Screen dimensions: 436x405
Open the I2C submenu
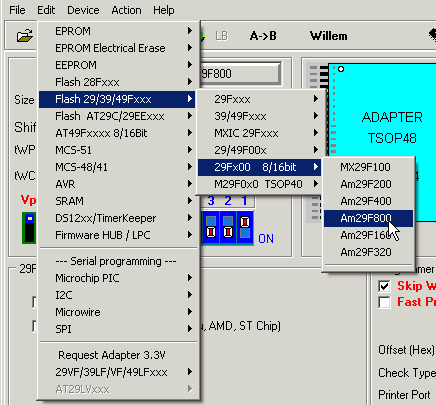point(117,295)
